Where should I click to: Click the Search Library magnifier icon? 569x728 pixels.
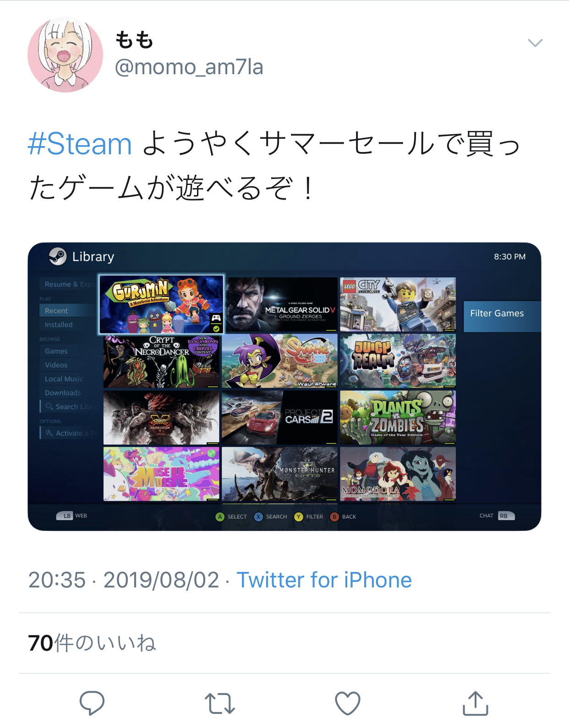(x=49, y=406)
